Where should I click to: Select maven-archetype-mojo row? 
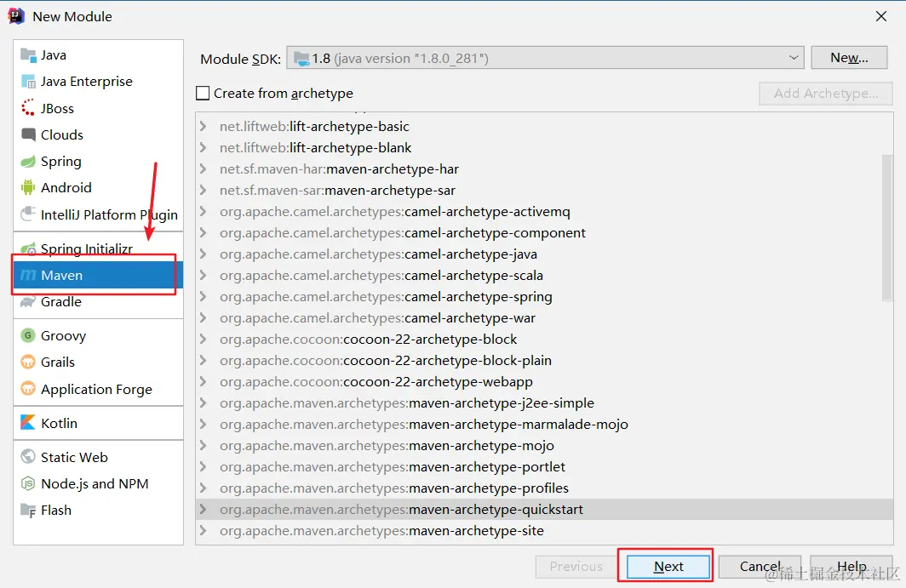pos(544,445)
